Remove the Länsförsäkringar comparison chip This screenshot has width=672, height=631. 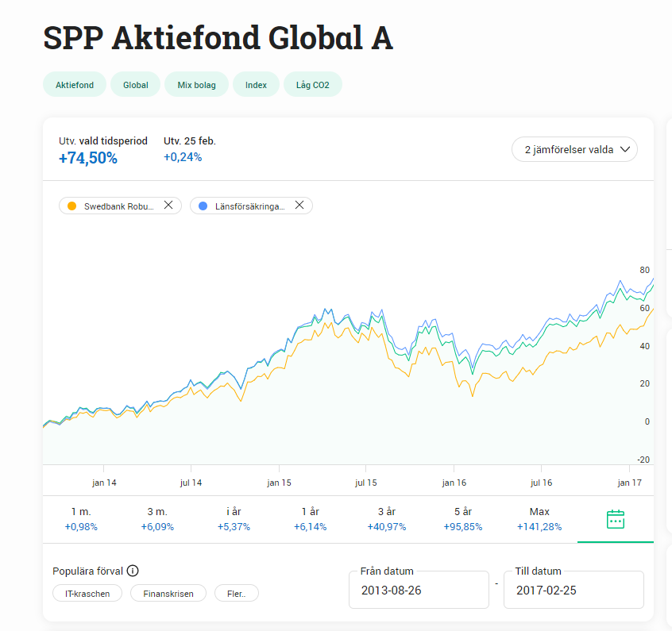[299, 206]
